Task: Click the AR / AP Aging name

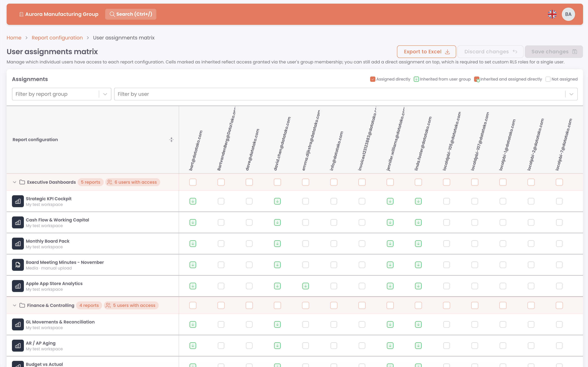Action: (41, 343)
